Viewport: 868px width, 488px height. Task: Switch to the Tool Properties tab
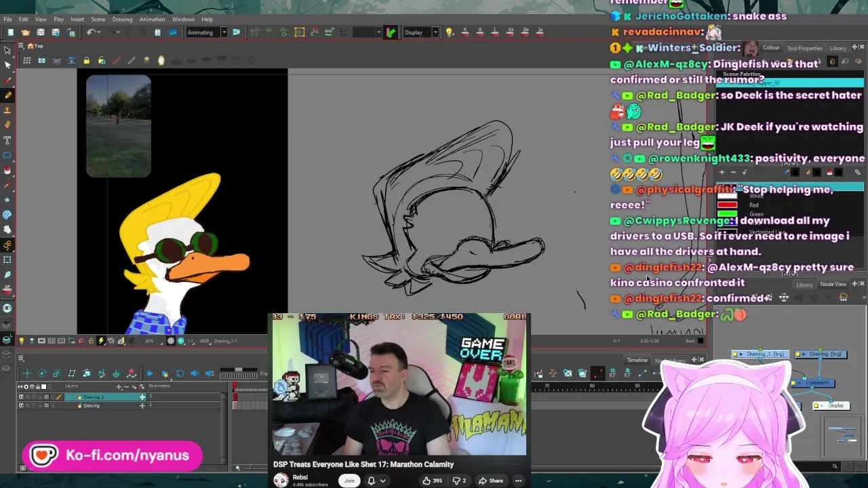[804, 48]
